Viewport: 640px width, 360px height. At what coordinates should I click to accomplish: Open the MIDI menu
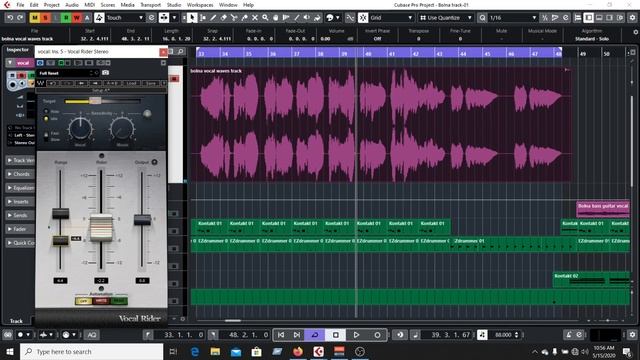click(89, 5)
